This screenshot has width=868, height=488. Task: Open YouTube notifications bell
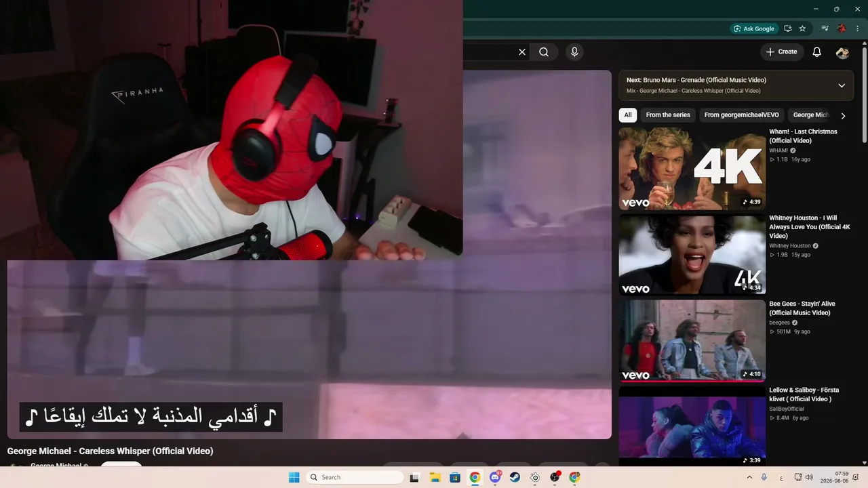point(817,52)
